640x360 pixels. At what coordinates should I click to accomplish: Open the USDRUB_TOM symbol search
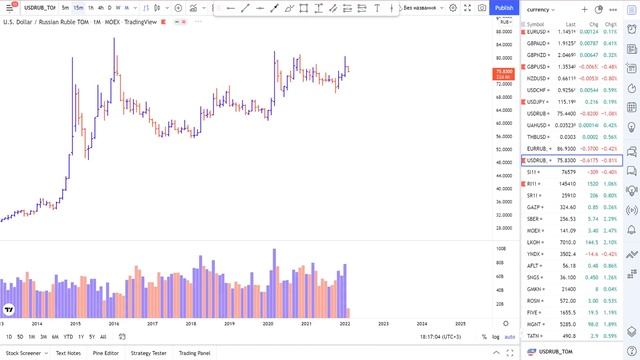[39, 8]
